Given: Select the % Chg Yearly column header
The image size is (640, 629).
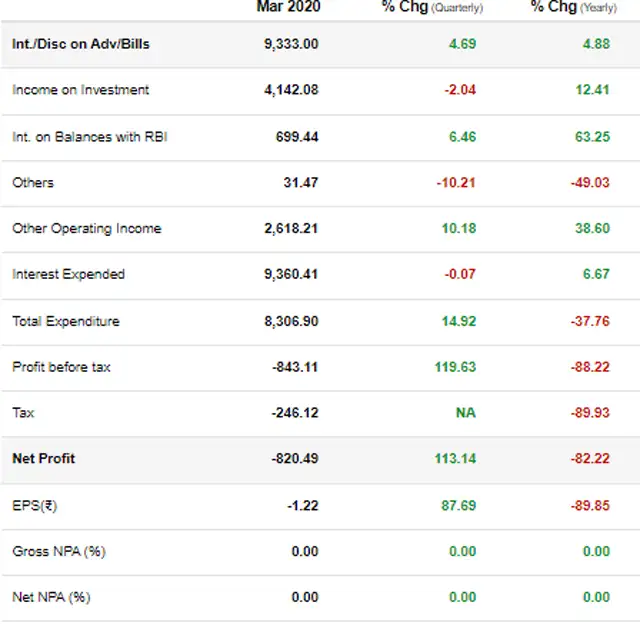Looking at the screenshot, I should coord(572,7).
